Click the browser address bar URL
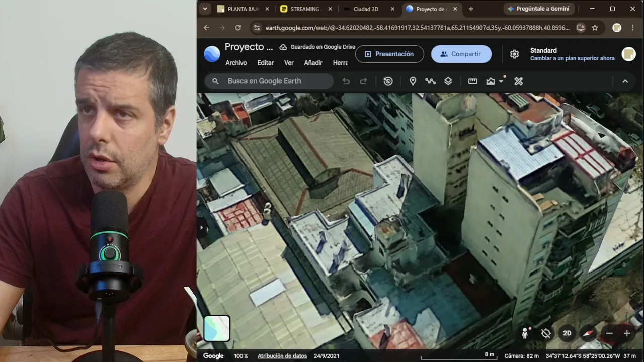644x362 pixels. 418,28
